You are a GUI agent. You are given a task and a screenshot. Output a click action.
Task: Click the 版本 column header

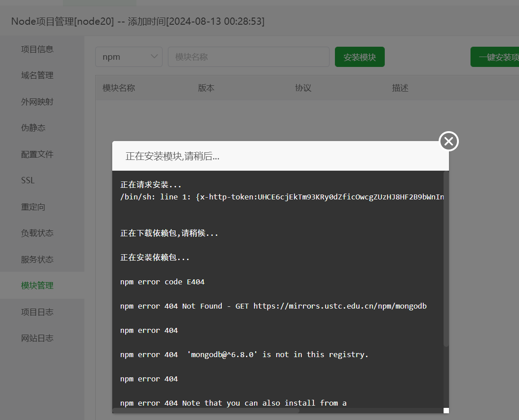click(206, 88)
